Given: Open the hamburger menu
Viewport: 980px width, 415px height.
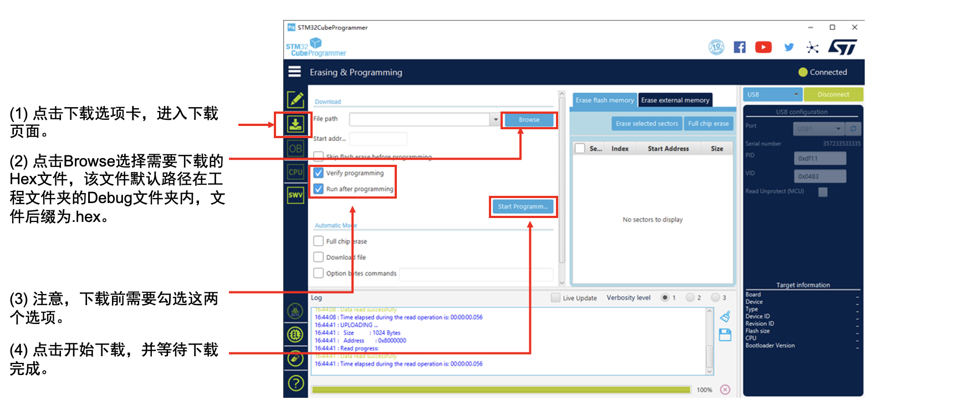Looking at the screenshot, I should [x=295, y=72].
